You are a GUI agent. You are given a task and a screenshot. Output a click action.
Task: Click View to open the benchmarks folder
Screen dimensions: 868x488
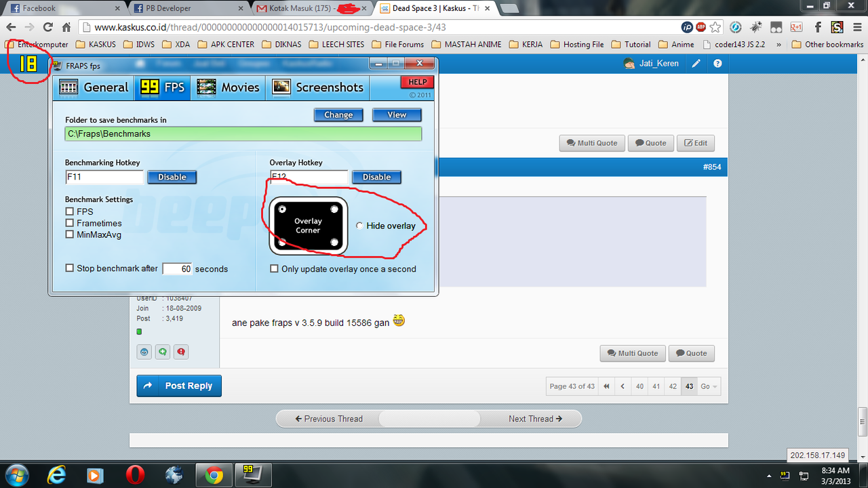[x=397, y=115]
